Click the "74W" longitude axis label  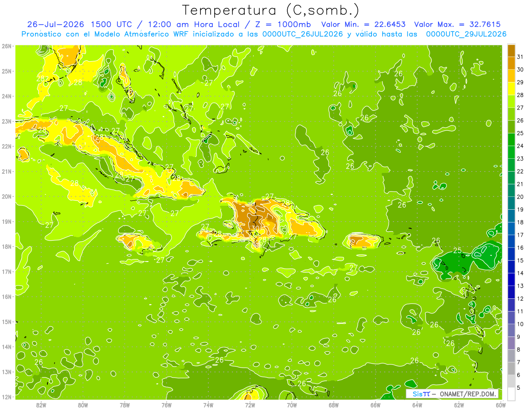(208, 405)
